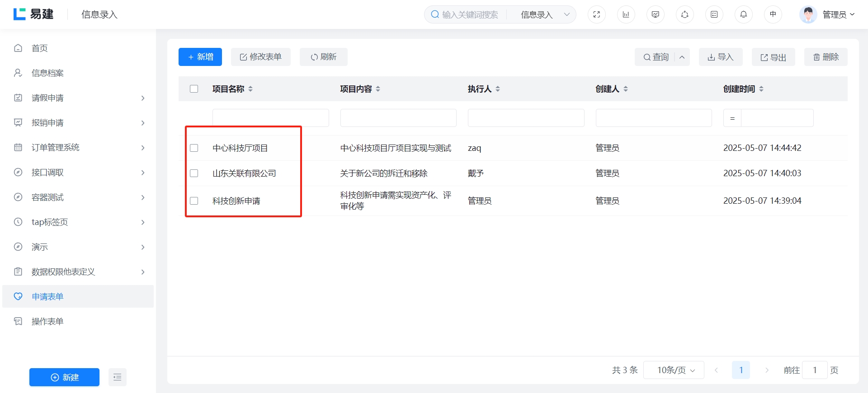Click the 新建 button at sidebar bottom
Viewport: 868px width, 393px height.
coord(64,377)
